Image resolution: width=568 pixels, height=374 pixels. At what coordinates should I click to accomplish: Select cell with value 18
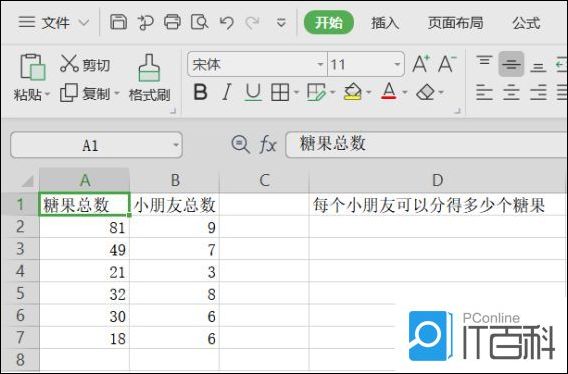click(84, 338)
